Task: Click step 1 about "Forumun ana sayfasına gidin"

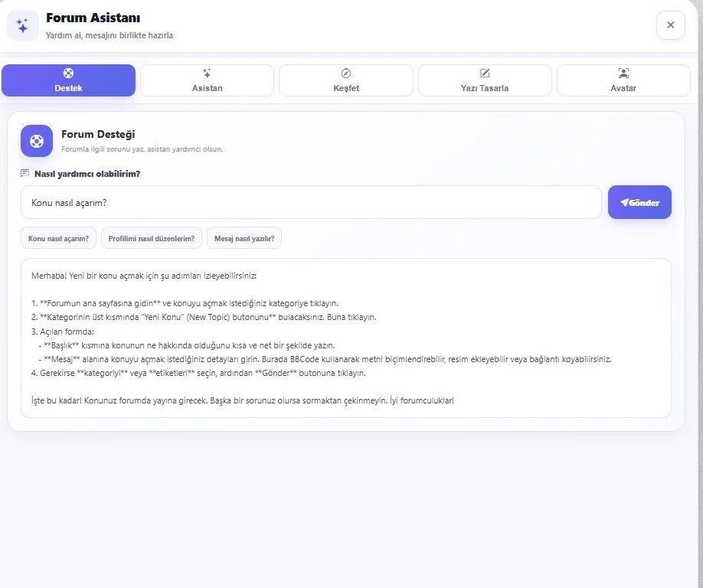Action: click(x=185, y=303)
